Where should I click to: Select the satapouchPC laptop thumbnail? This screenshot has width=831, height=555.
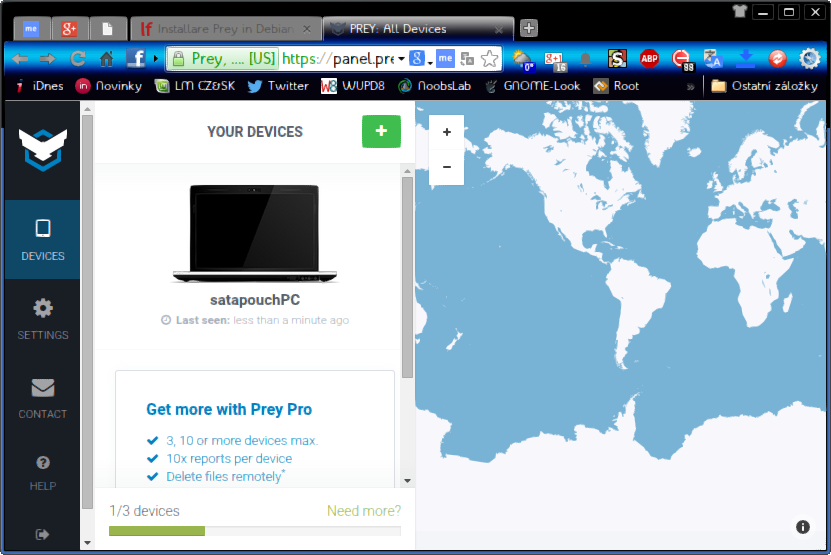(255, 233)
